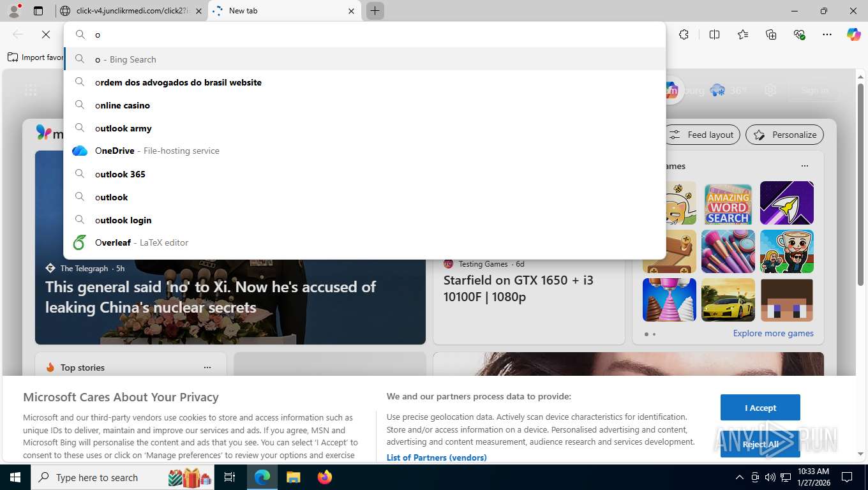This screenshot has height=490, width=868.
Task: Click I Accept on privacy banner
Action: [760, 408]
